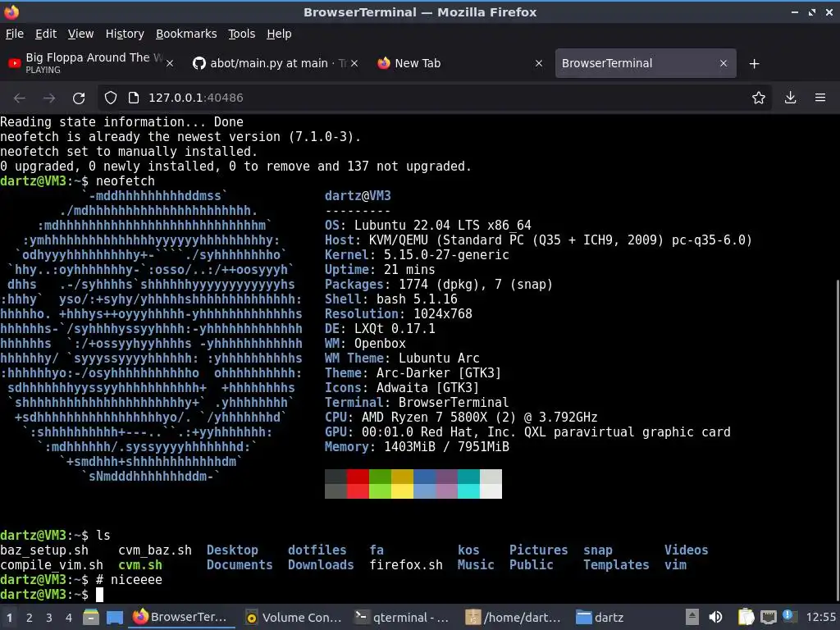Open the View menu
This screenshot has height=630, width=840.
80,34
